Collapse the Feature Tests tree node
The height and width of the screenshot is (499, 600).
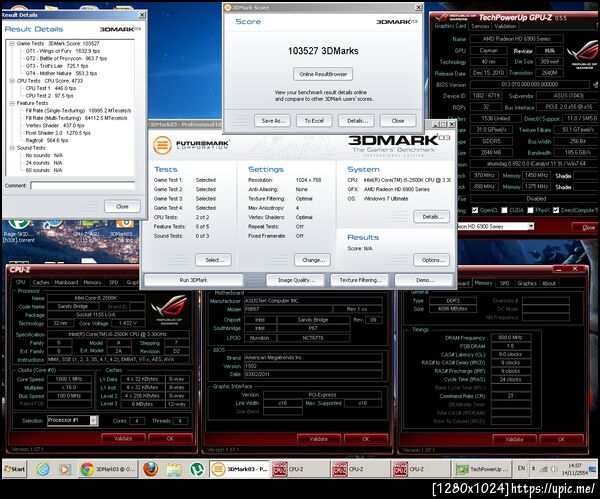(12, 103)
